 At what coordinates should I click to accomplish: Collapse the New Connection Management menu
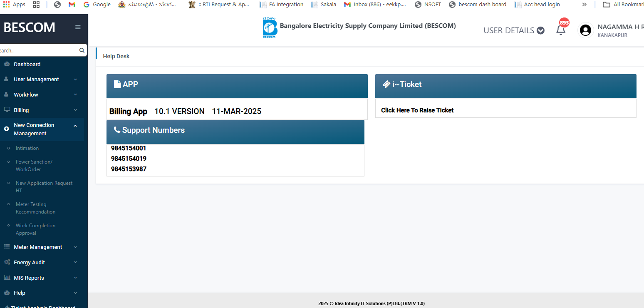point(42,129)
